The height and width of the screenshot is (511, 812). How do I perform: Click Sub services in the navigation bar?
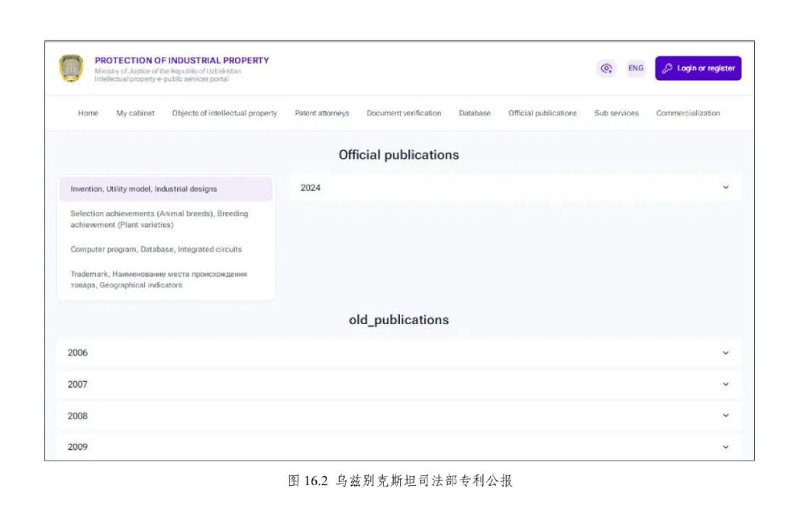616,114
